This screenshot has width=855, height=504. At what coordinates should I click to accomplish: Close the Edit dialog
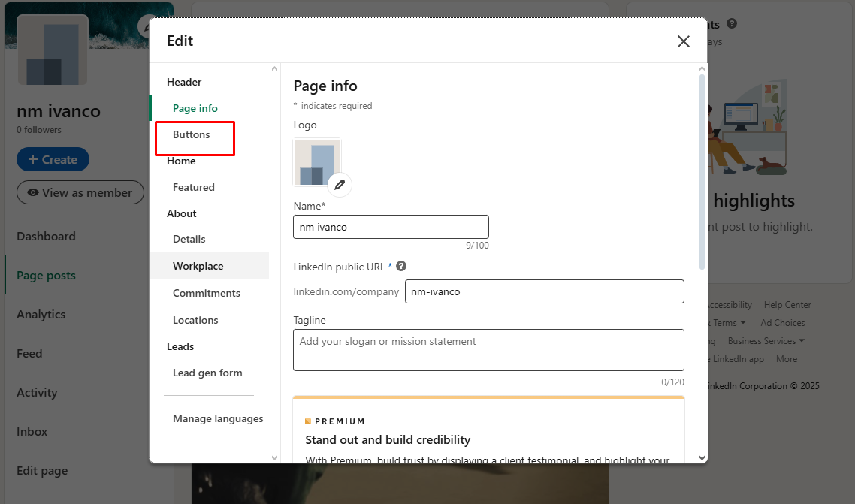[x=683, y=41]
